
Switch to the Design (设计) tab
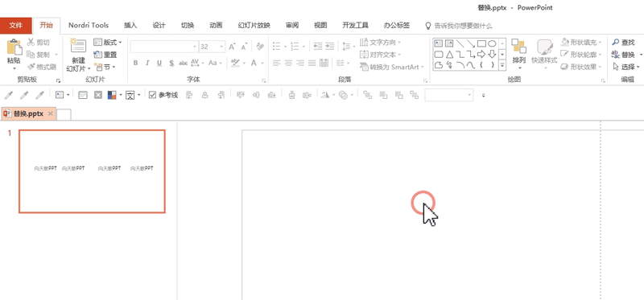(159, 26)
